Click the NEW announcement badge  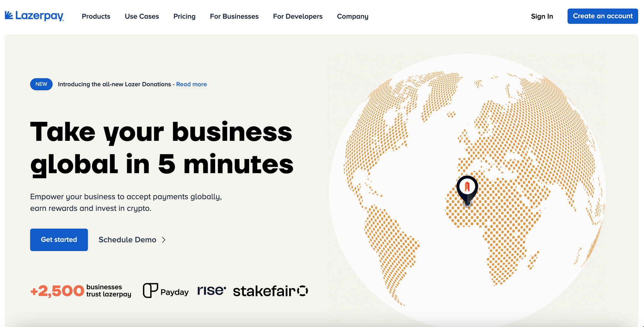[x=41, y=84]
